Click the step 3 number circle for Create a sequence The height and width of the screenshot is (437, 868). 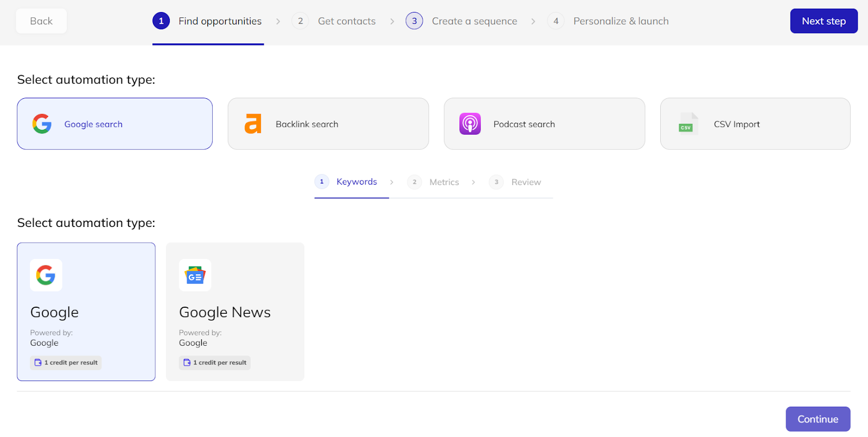(x=414, y=21)
